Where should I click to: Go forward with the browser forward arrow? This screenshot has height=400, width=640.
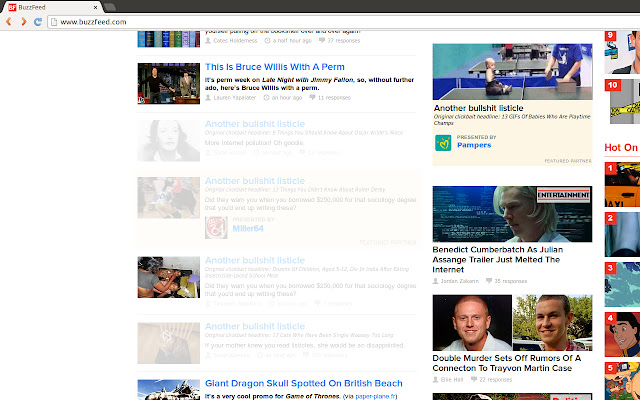(24, 22)
